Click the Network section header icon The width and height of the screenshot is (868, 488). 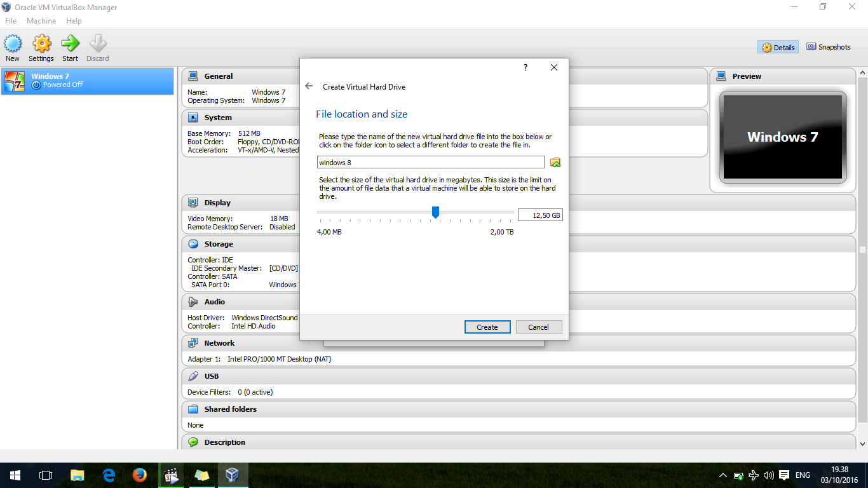[x=193, y=343]
